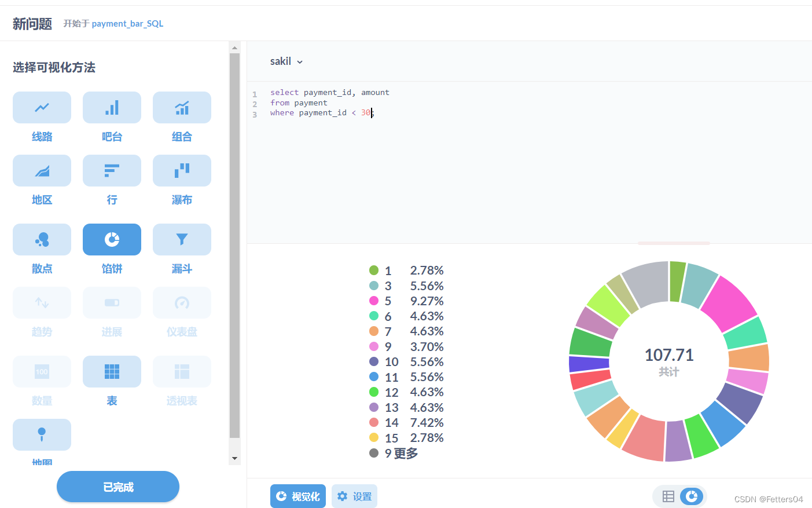Pick the 透视表 pivot table icon

coord(182,372)
